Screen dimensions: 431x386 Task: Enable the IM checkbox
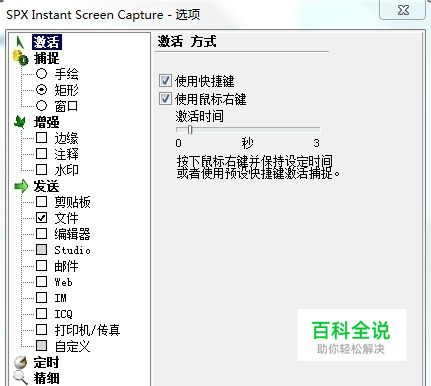click(x=41, y=297)
